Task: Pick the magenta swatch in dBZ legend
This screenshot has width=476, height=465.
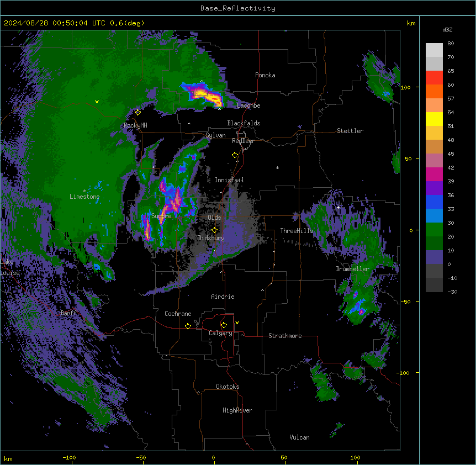Action: pyautogui.click(x=434, y=174)
